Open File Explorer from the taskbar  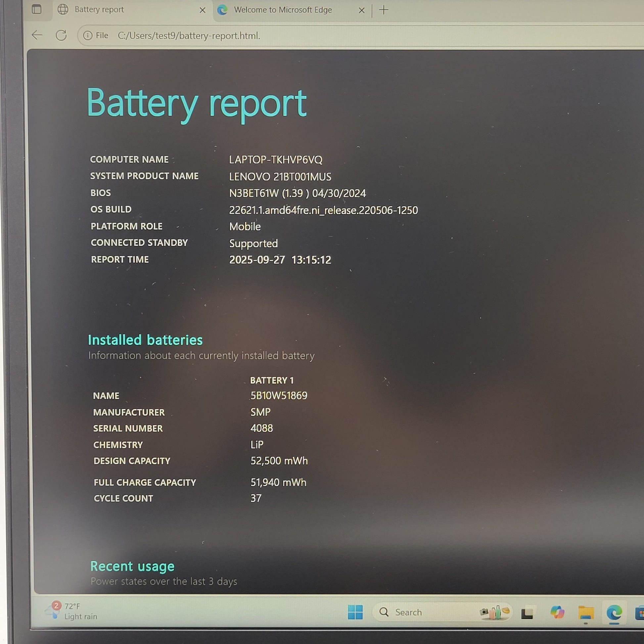[x=586, y=613]
